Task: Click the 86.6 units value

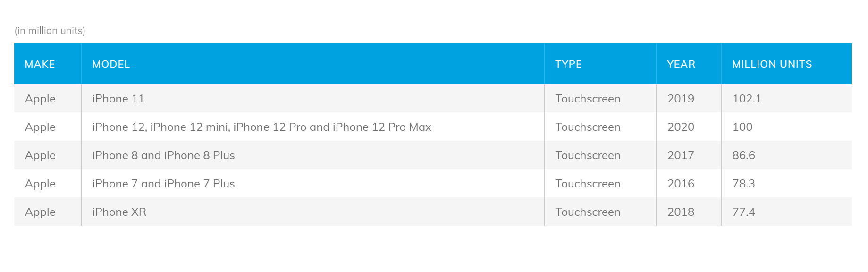Action: 743,155
